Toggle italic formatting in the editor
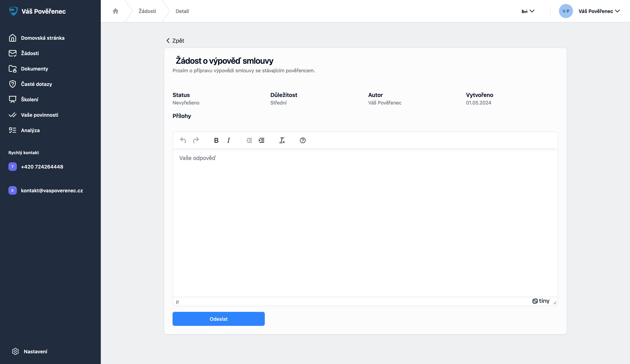Image resolution: width=630 pixels, height=364 pixels. [x=229, y=140]
